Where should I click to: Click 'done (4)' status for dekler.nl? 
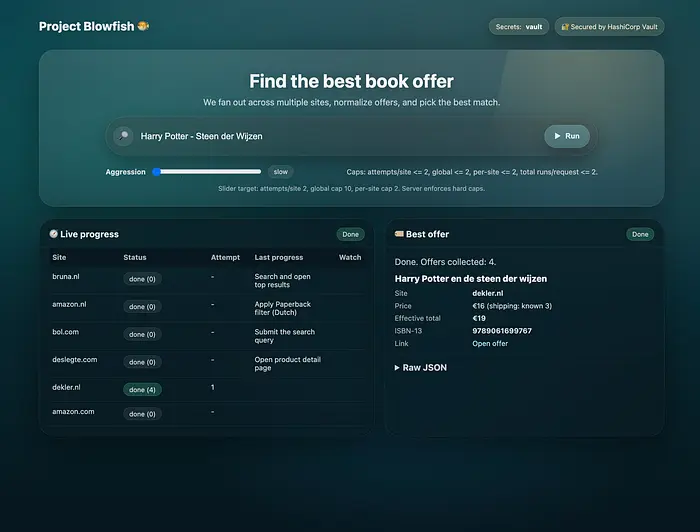(142, 390)
